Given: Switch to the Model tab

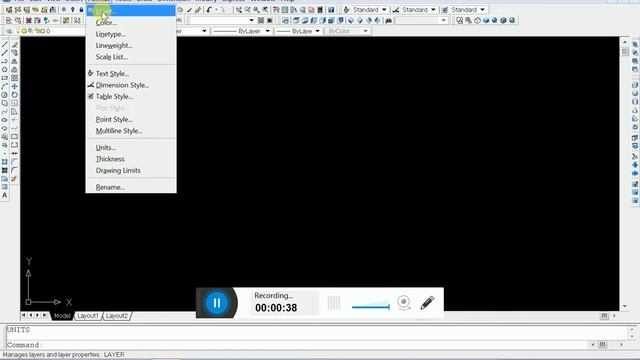Looking at the screenshot, I should point(62,316).
